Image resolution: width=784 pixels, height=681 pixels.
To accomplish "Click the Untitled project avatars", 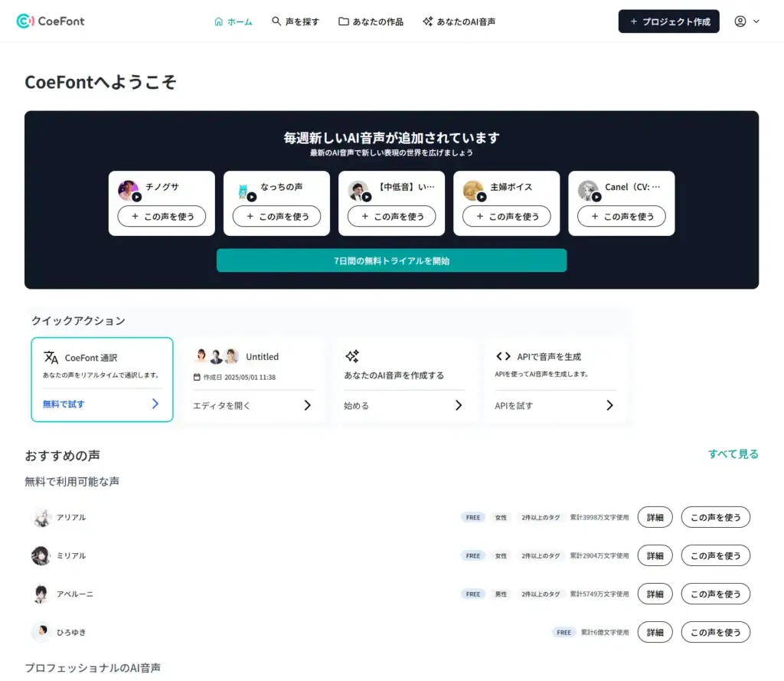I will 216,355.
